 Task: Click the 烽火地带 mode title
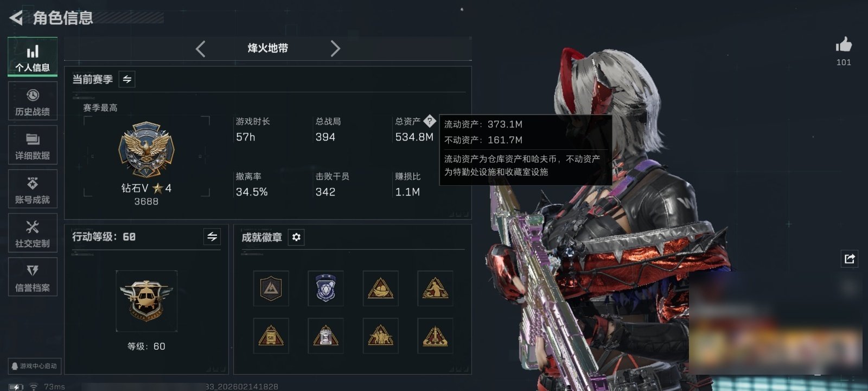point(268,48)
